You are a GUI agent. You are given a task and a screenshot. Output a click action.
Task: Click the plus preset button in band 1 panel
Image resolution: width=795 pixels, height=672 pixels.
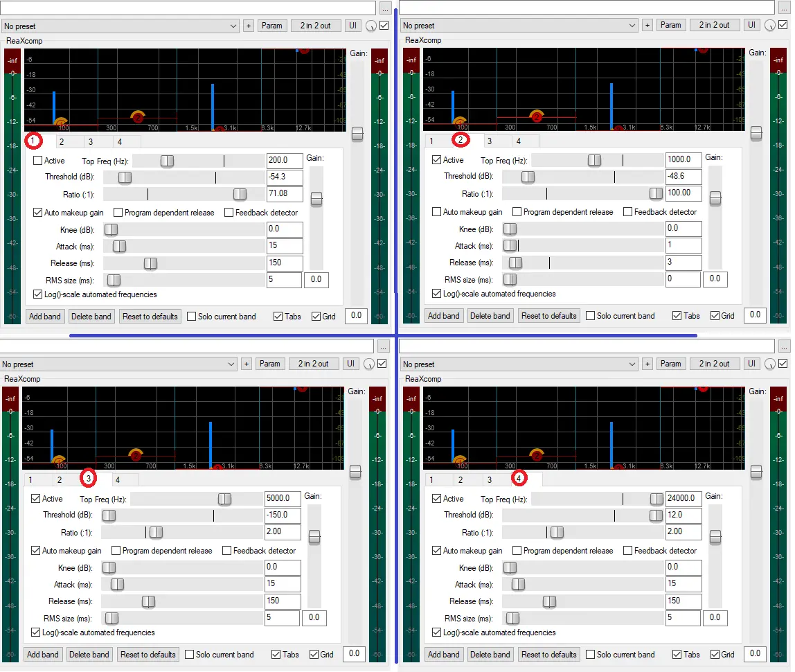249,26
